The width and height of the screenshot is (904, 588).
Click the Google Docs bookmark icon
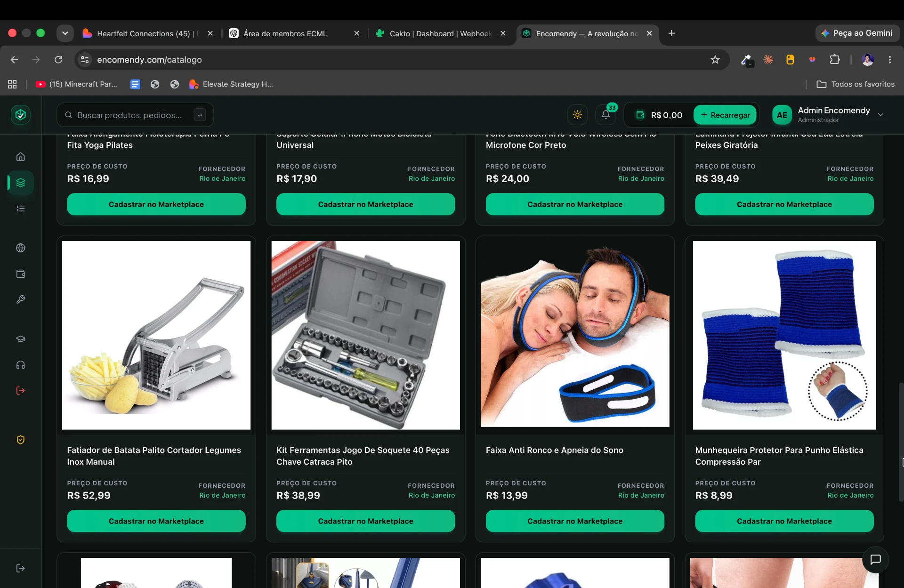pos(135,84)
